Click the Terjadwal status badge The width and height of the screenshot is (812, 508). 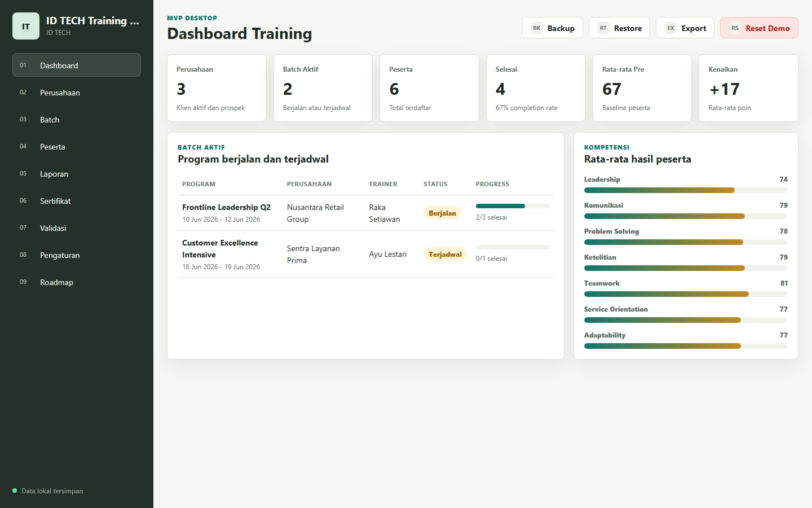point(445,255)
